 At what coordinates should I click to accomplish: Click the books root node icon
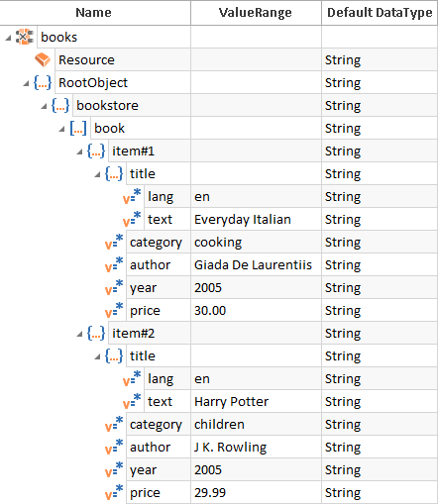pyautogui.click(x=25, y=37)
